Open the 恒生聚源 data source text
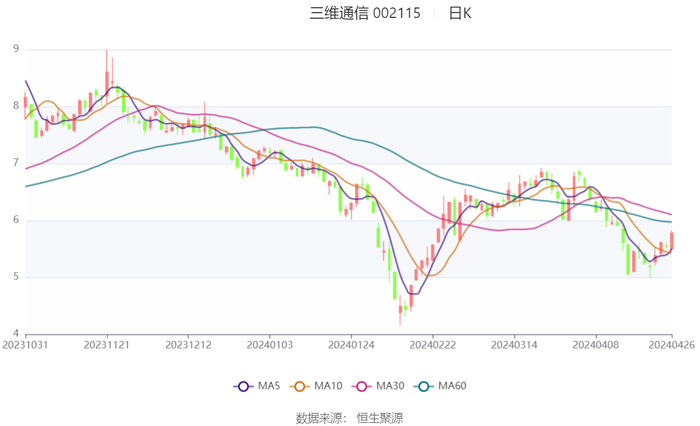The width and height of the screenshot is (700, 426). click(x=379, y=417)
